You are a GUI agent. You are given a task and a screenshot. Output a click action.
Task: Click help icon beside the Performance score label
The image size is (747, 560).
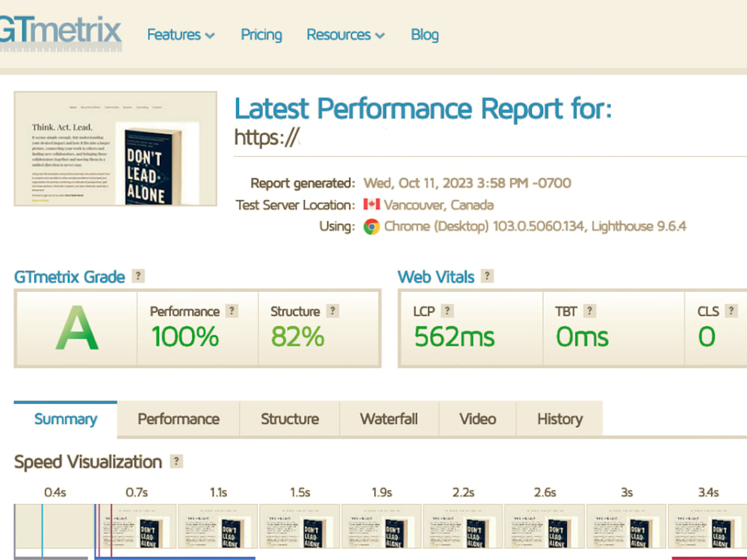coord(232,311)
